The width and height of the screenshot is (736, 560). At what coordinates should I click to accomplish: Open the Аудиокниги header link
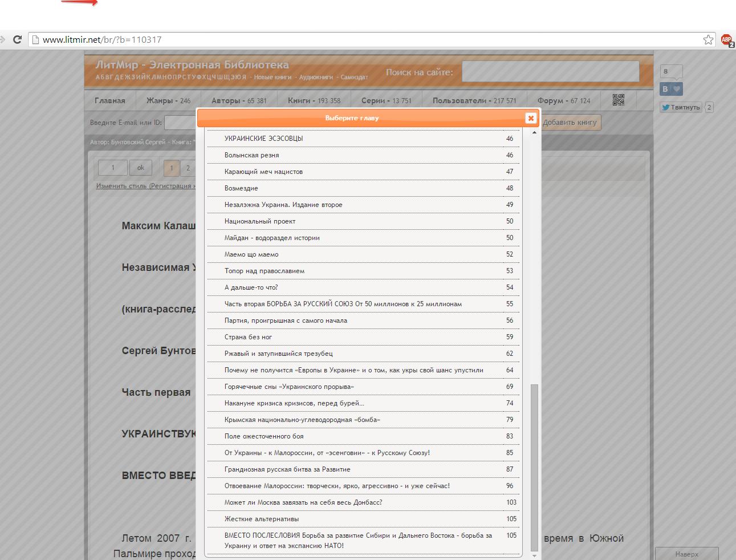pos(316,77)
